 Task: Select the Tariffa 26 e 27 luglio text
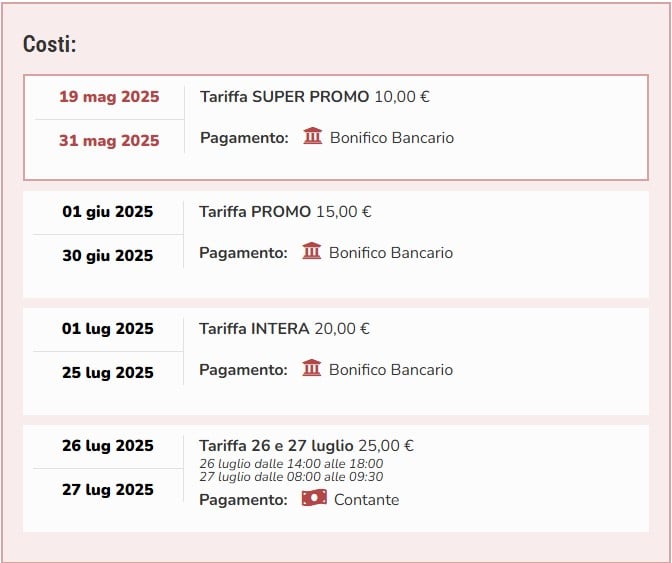tap(276, 446)
